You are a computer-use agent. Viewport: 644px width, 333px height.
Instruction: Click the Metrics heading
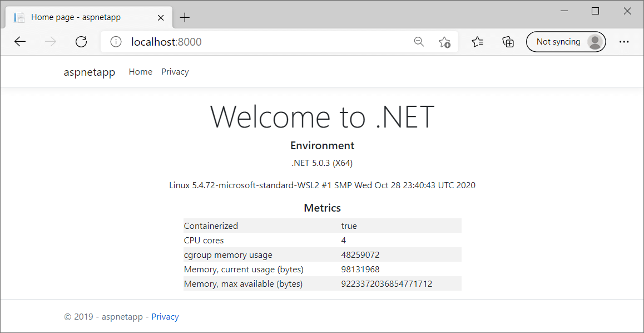pos(322,208)
